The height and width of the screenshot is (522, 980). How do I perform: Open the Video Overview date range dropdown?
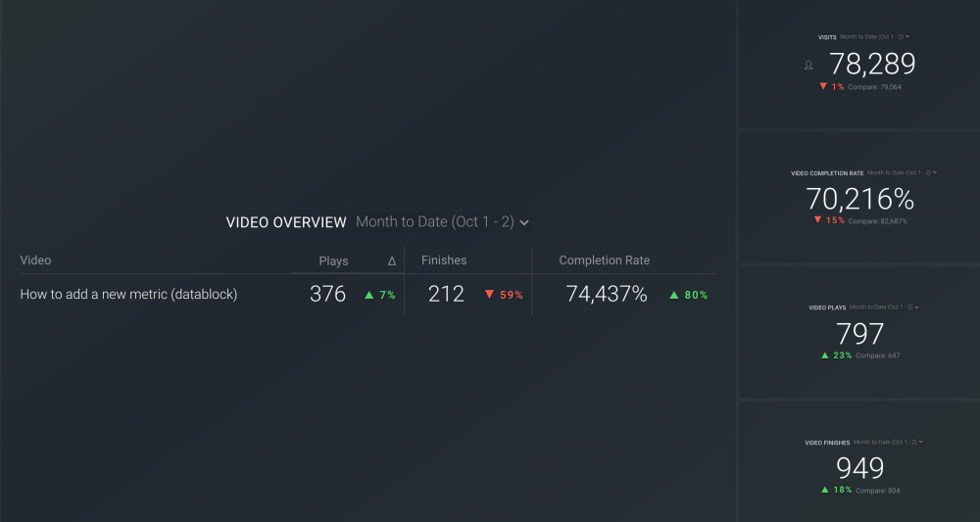tap(442, 222)
